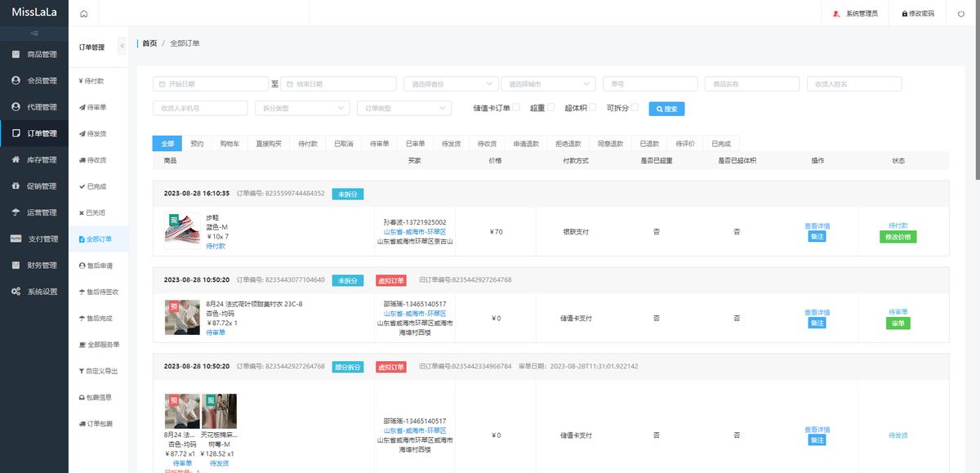Click the green 审单 button

tap(898, 324)
